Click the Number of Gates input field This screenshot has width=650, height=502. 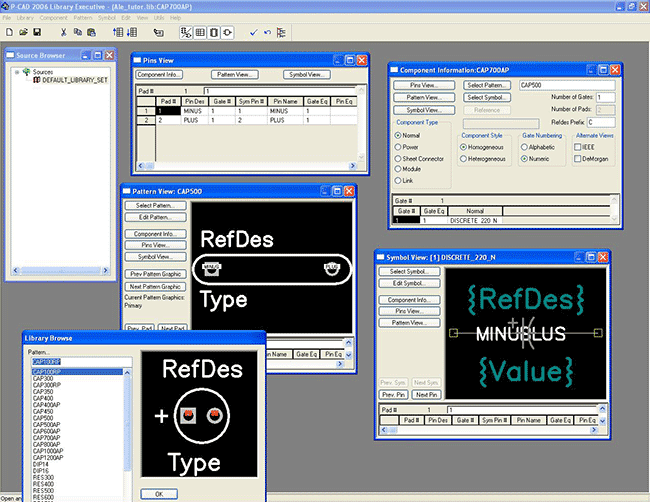606,97
